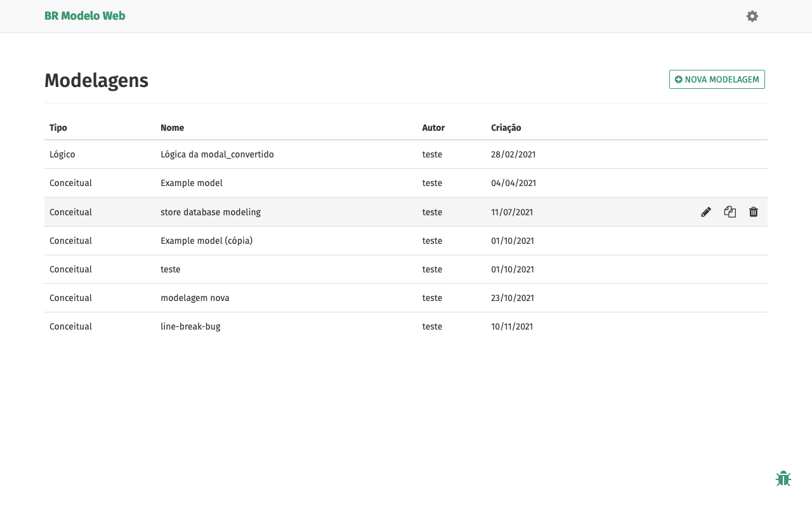Open the teste model created 01/10/2021
This screenshot has width=812, height=508.
[x=170, y=269]
